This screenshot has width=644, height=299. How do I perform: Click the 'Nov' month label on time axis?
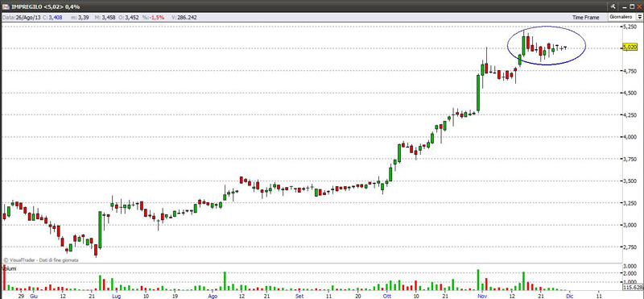(481, 295)
